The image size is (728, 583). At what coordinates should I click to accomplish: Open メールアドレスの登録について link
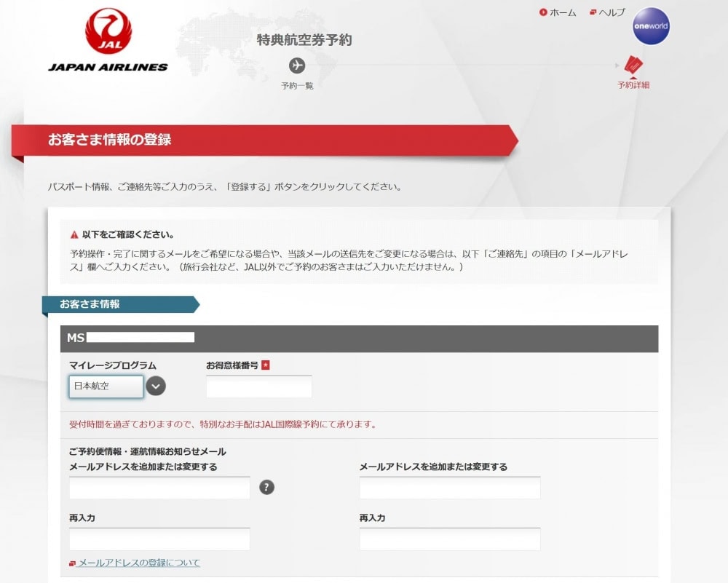click(135, 563)
